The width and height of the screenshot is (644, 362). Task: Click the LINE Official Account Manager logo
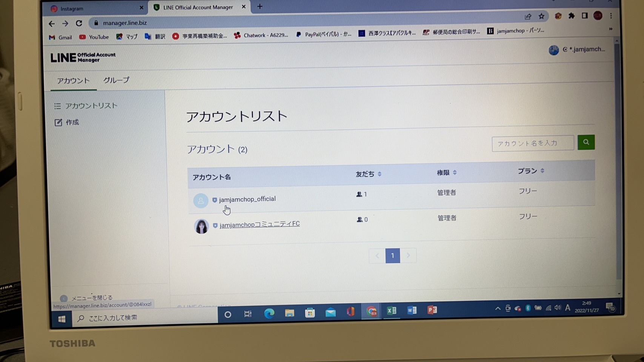83,57
